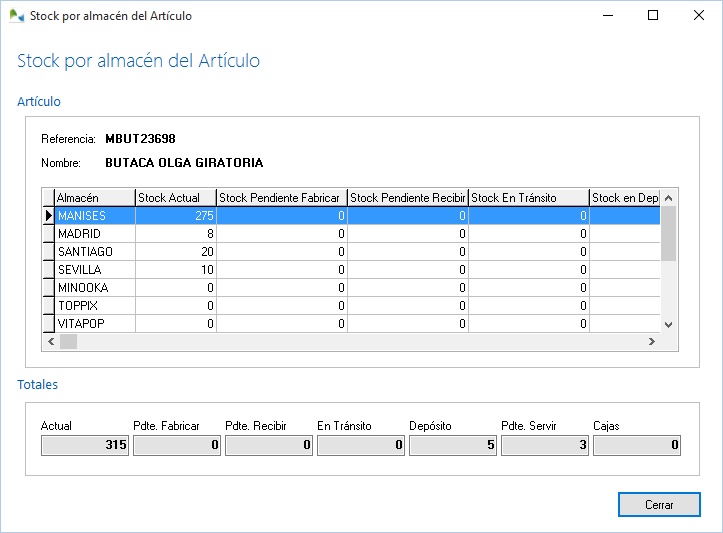Click the Stock Actual column header
This screenshot has width=723, height=533.
tap(175, 198)
